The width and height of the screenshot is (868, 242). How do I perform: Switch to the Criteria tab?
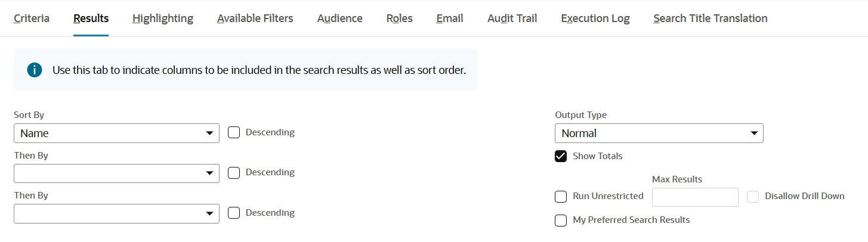coord(32,18)
